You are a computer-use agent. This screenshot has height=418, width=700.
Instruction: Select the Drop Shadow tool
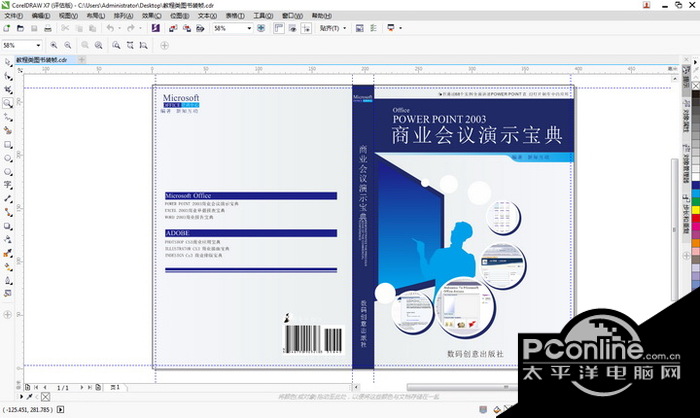(x=8, y=226)
